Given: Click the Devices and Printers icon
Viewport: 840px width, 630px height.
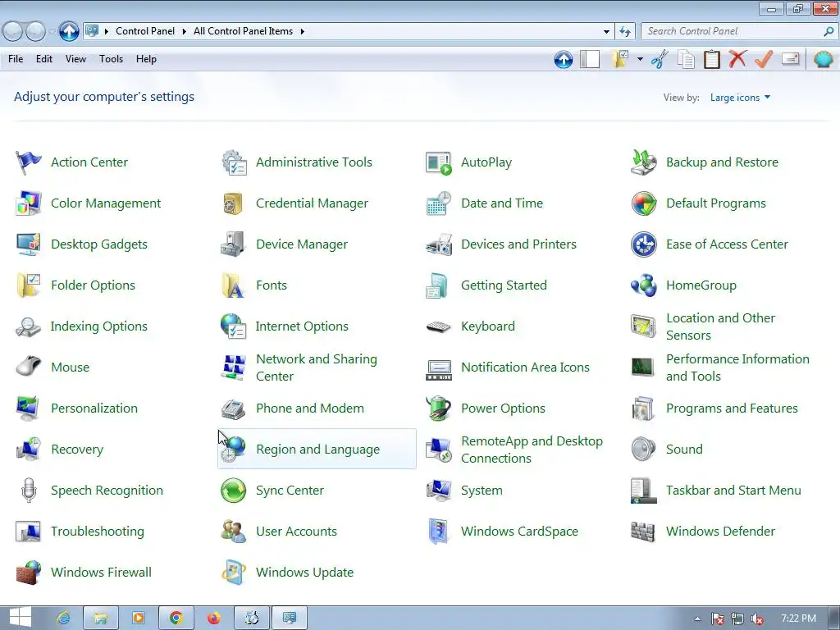Looking at the screenshot, I should click(x=439, y=244).
